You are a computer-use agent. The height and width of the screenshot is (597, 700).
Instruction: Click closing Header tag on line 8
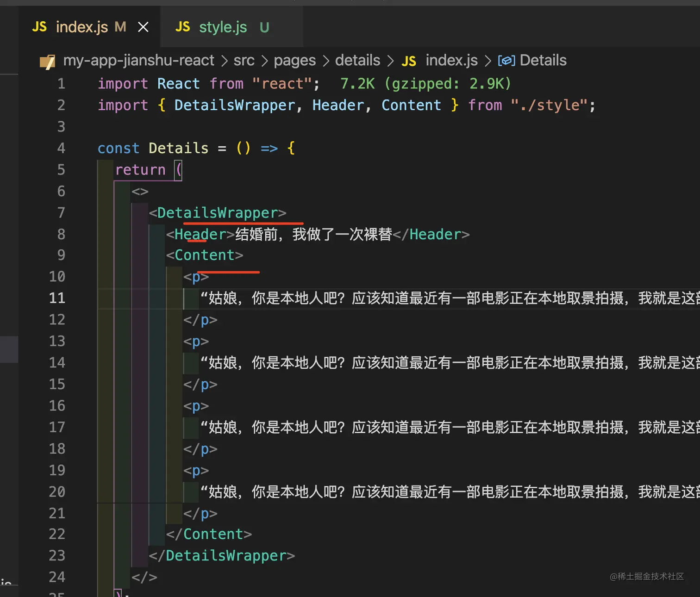431,234
